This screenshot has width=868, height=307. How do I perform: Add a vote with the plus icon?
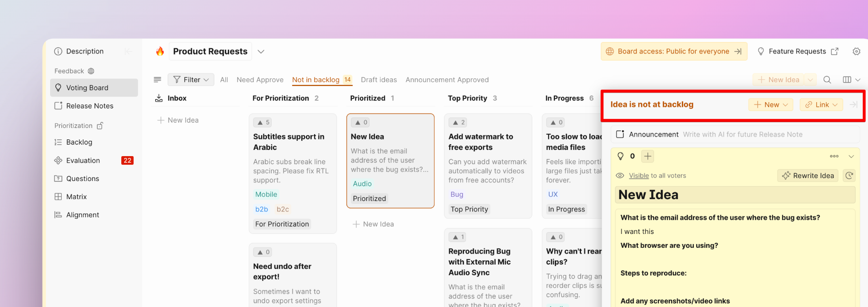(x=647, y=156)
